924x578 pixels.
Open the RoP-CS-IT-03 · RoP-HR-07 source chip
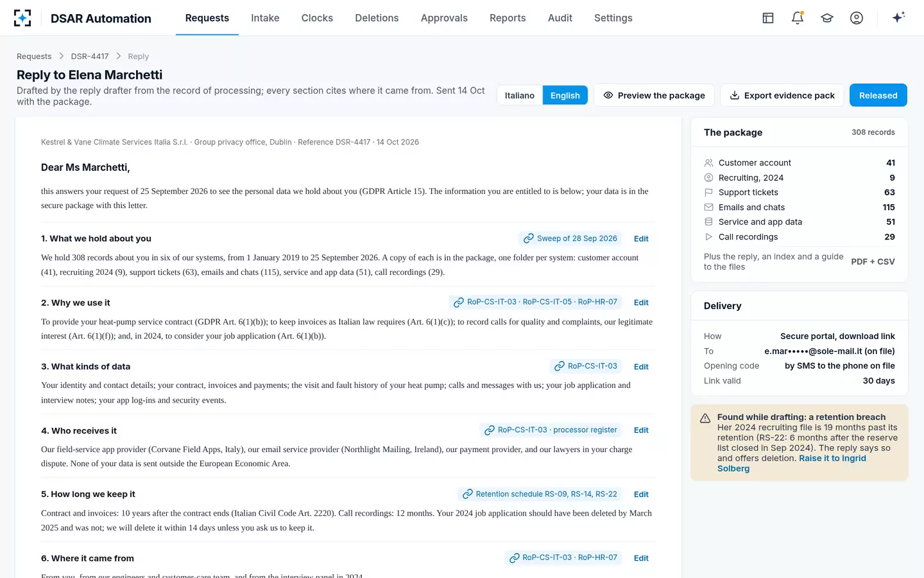click(563, 557)
